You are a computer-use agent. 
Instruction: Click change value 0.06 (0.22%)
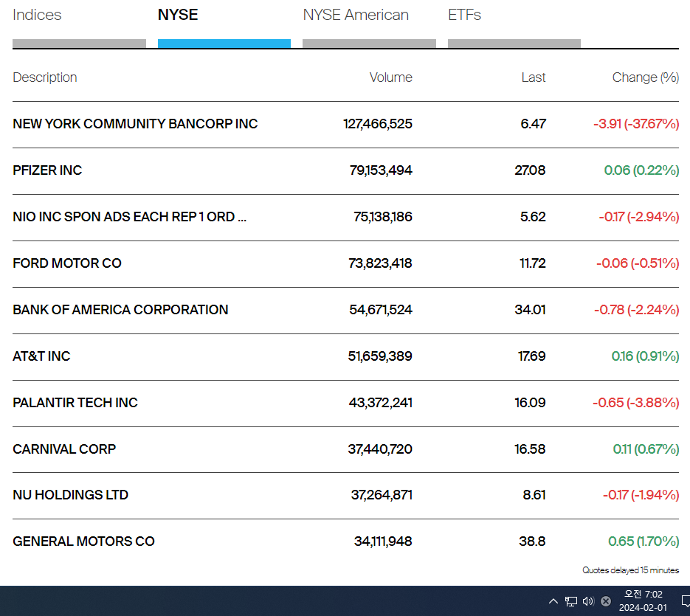point(641,170)
